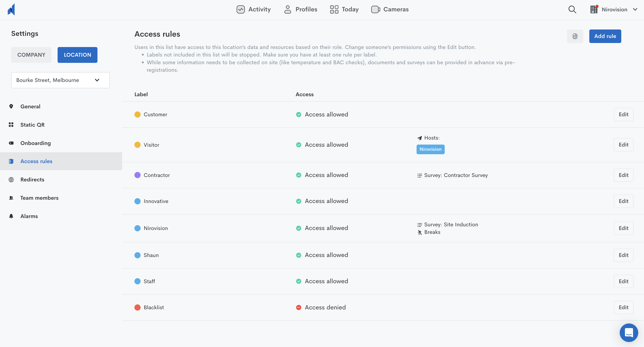Click the Breaks walking person icon

[x=419, y=232]
